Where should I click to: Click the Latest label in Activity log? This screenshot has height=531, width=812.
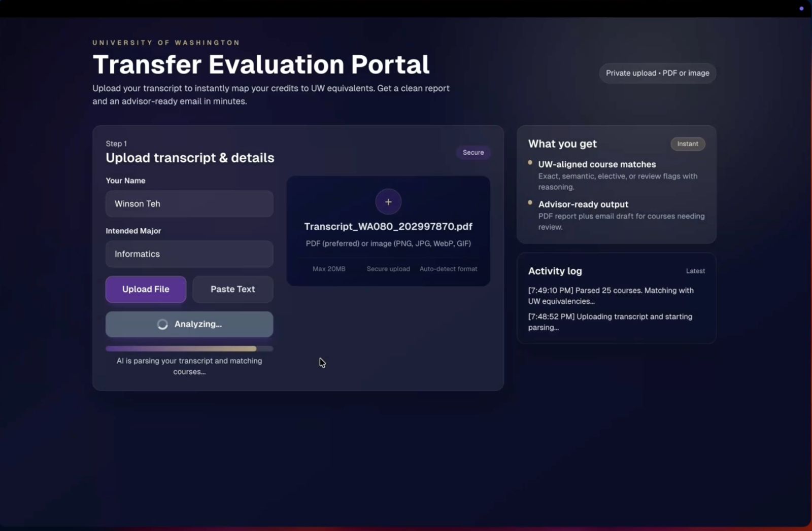pos(695,271)
